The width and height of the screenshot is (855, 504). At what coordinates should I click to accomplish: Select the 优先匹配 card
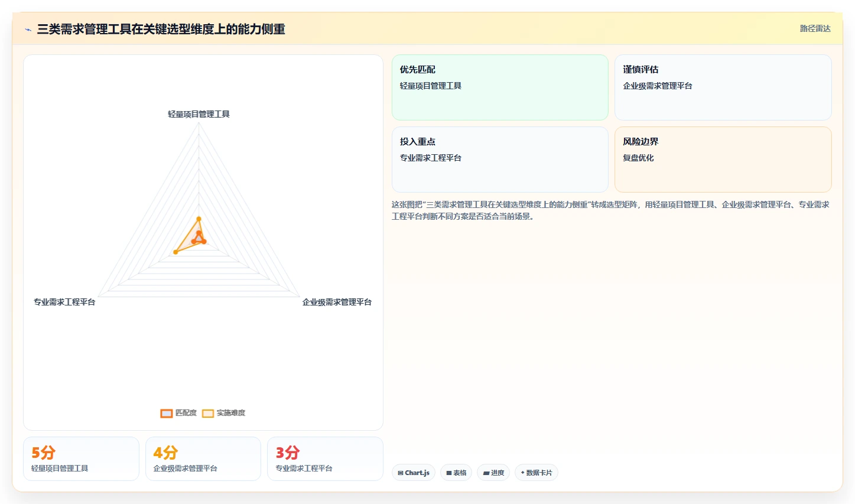[500, 87]
